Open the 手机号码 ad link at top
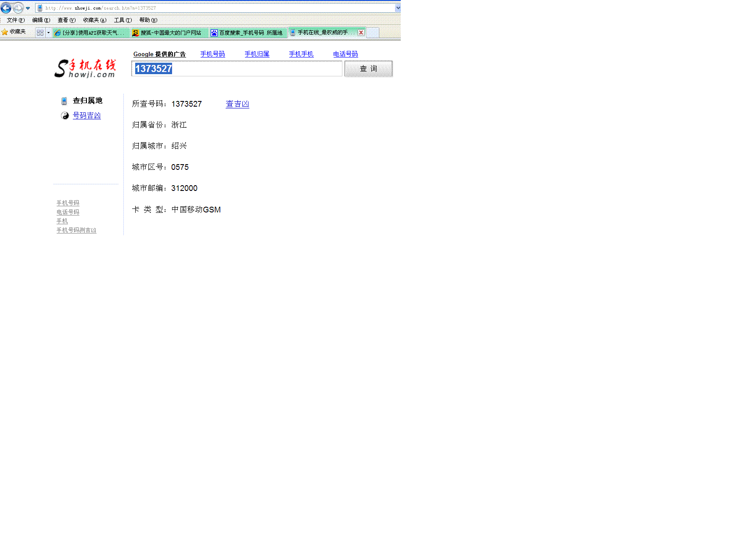This screenshot has width=748, height=560. tap(212, 54)
